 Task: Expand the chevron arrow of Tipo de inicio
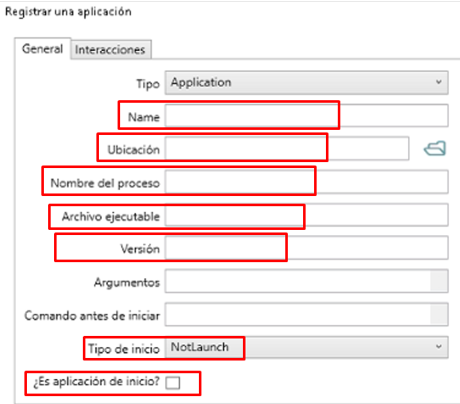click(439, 347)
